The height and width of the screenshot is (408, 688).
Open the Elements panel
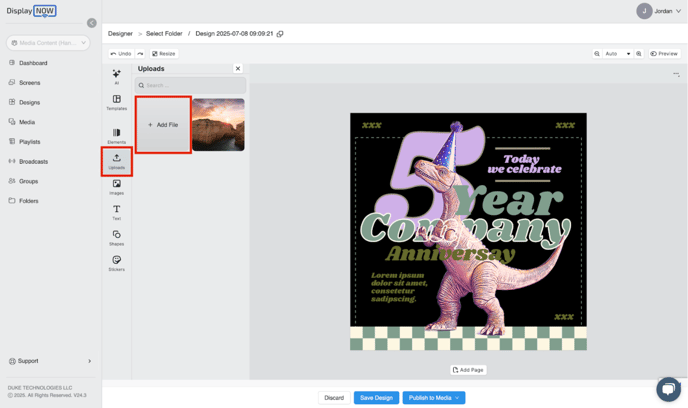116,136
